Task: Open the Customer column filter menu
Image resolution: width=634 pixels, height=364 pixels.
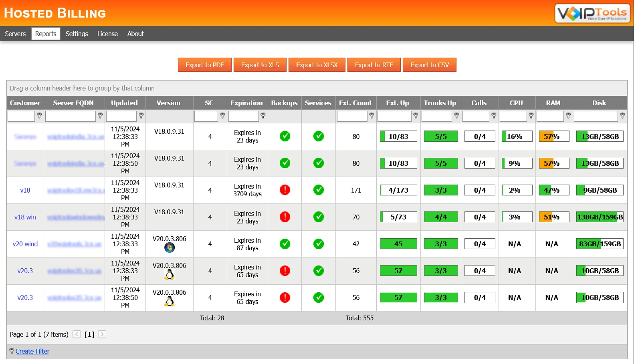Action: point(39,116)
